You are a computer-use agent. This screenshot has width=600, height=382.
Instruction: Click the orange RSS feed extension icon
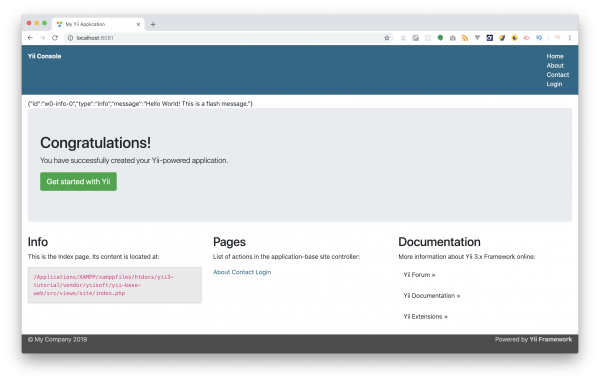(465, 38)
